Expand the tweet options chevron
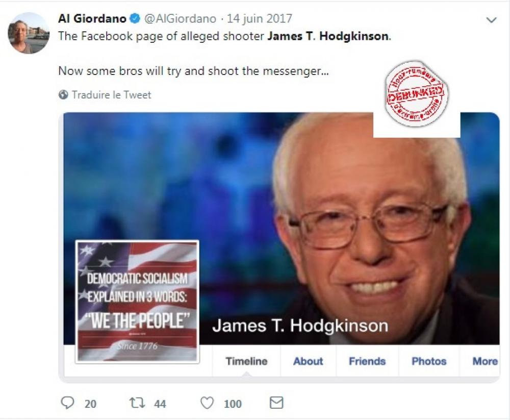This screenshot has width=510, height=420. tap(491, 20)
